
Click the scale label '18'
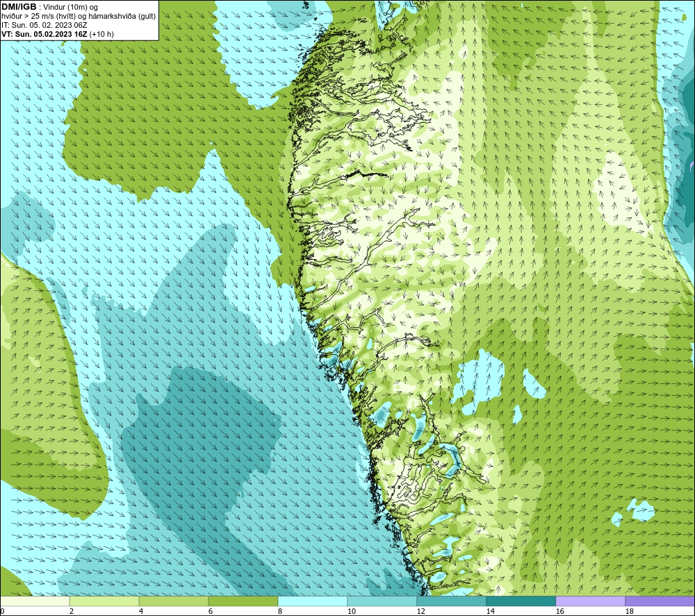click(x=629, y=611)
